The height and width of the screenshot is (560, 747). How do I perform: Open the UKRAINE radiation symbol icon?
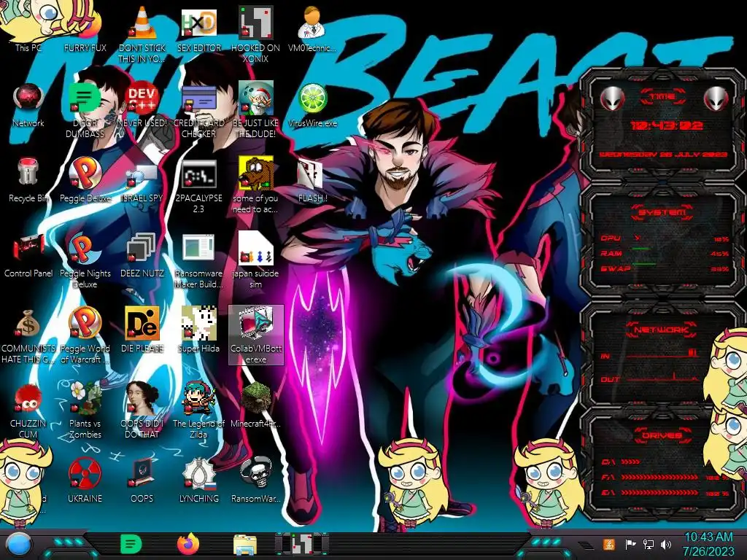click(85, 481)
